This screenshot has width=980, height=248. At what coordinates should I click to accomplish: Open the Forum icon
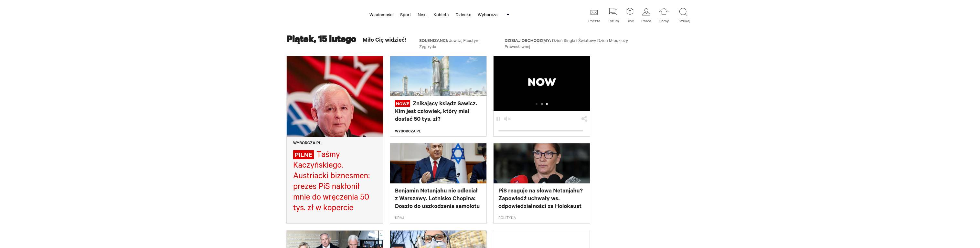coord(613,12)
